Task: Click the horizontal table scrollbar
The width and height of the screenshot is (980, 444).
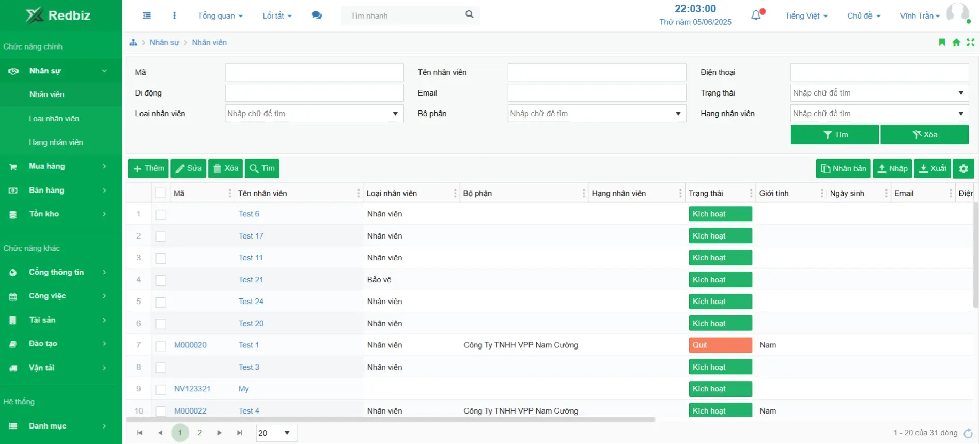Action: point(391,419)
